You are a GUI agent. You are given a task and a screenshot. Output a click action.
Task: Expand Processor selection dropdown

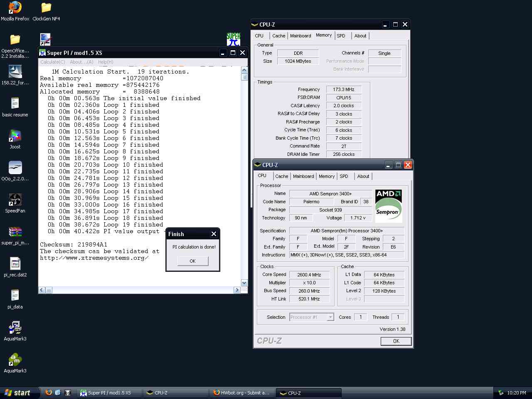330,317
